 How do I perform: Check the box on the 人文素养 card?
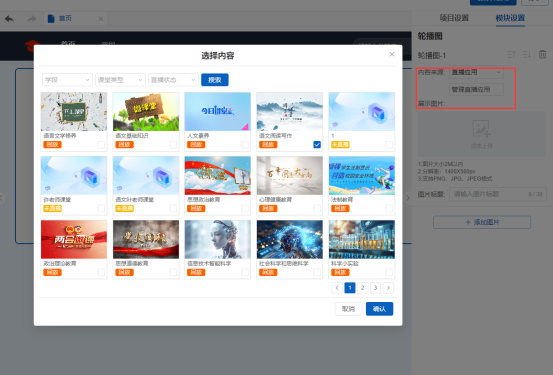coord(245,145)
